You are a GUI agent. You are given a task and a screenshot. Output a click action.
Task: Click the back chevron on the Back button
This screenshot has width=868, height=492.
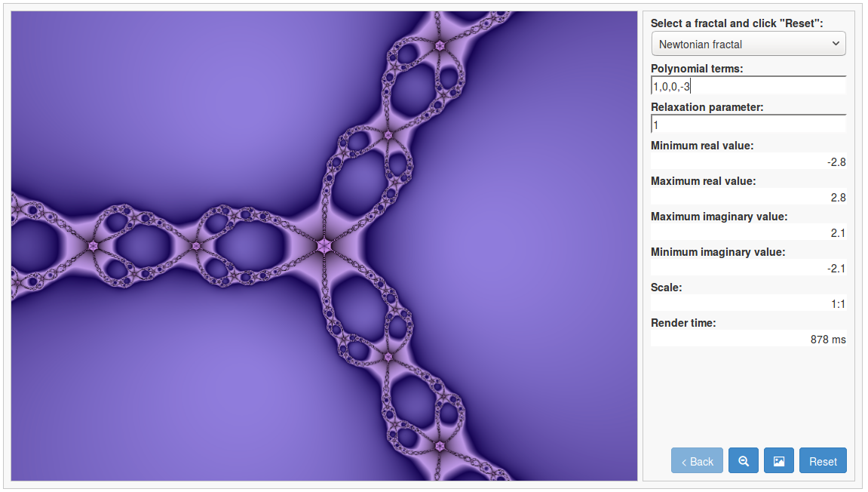point(683,460)
